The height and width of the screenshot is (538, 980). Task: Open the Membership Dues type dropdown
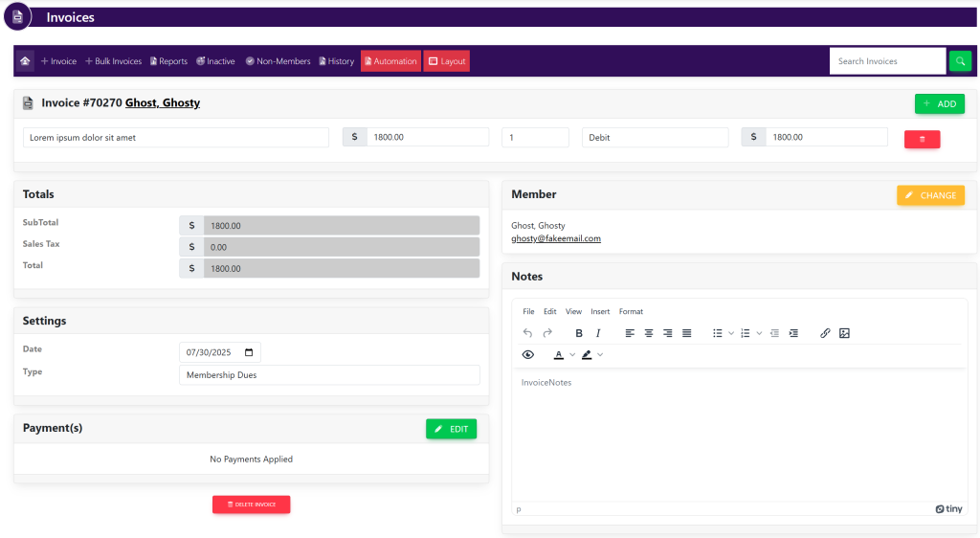click(329, 375)
